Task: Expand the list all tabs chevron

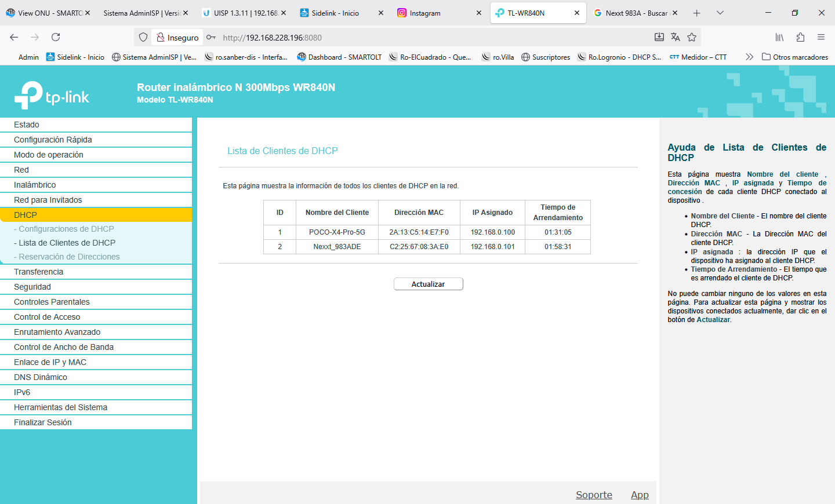Action: coord(720,13)
